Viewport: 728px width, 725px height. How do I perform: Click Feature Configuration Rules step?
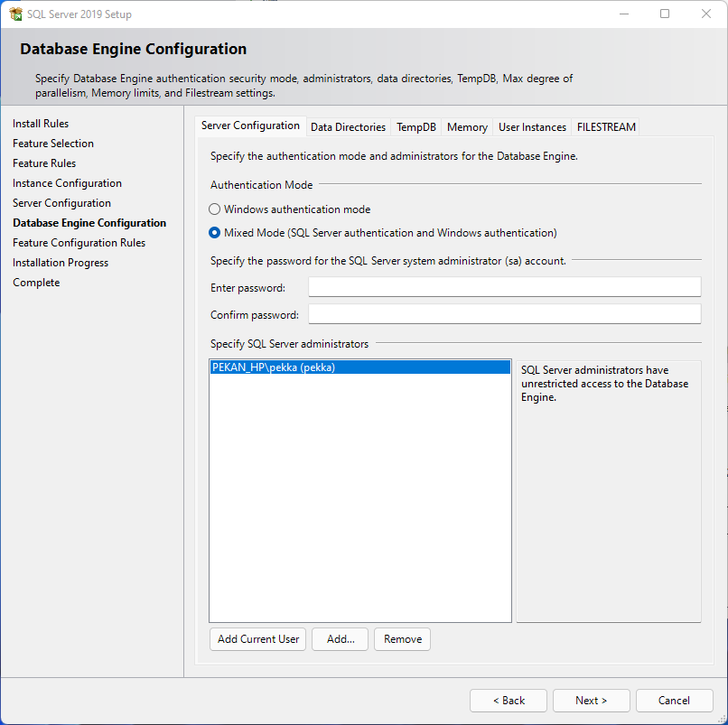coord(79,243)
